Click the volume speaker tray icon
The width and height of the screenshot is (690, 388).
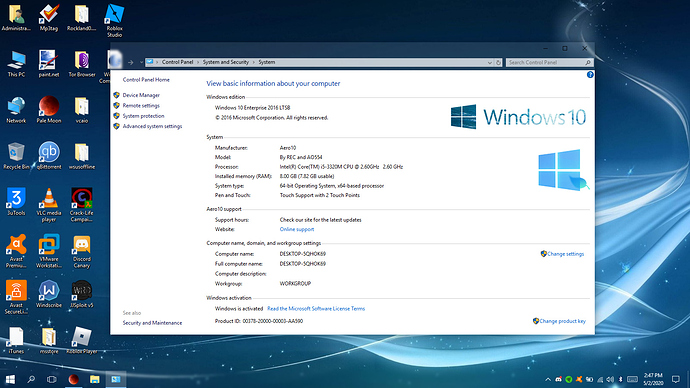[610, 379]
